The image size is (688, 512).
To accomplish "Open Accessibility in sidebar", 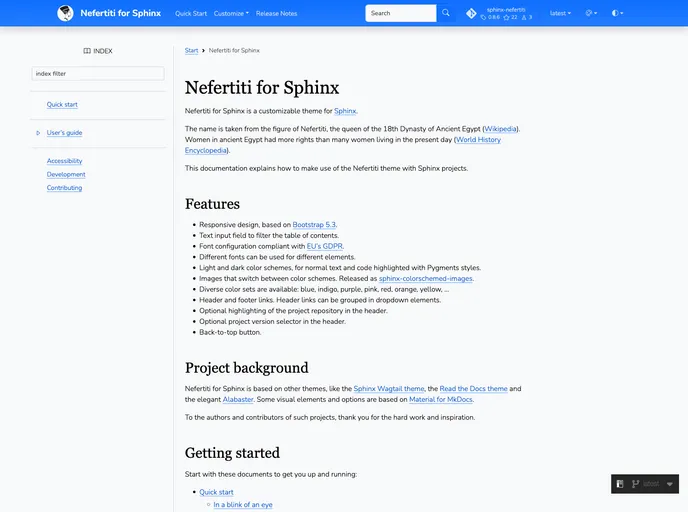I will [x=64, y=161].
